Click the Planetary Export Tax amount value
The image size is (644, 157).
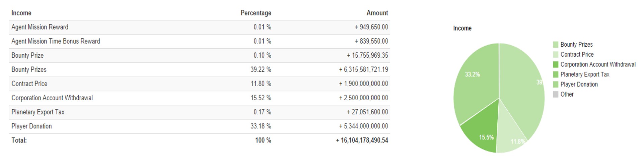pos(367,112)
